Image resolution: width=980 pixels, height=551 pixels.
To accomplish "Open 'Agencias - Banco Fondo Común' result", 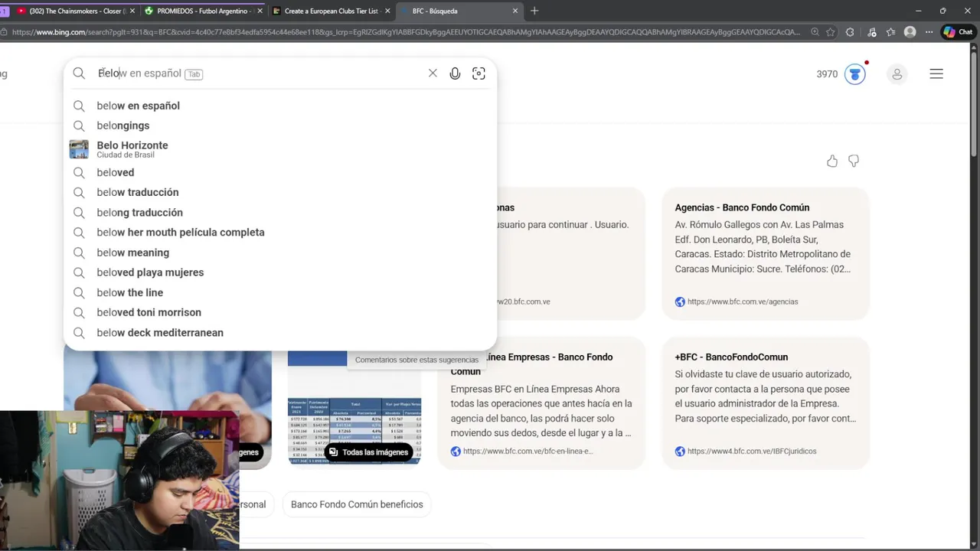I will coord(742,207).
